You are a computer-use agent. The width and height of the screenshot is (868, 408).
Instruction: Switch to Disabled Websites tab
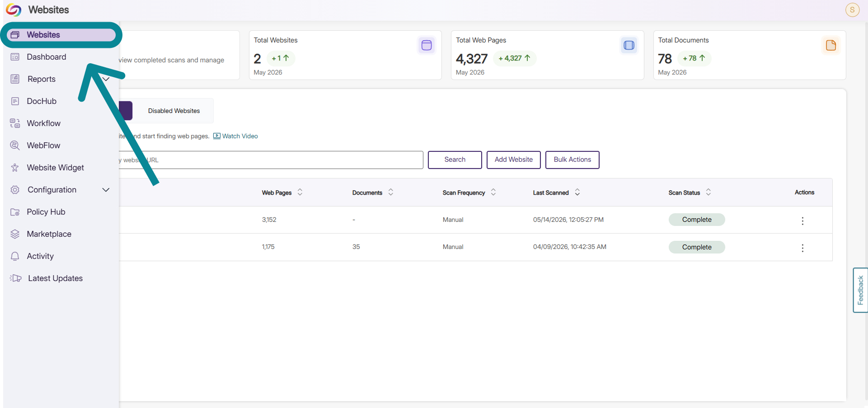174,111
